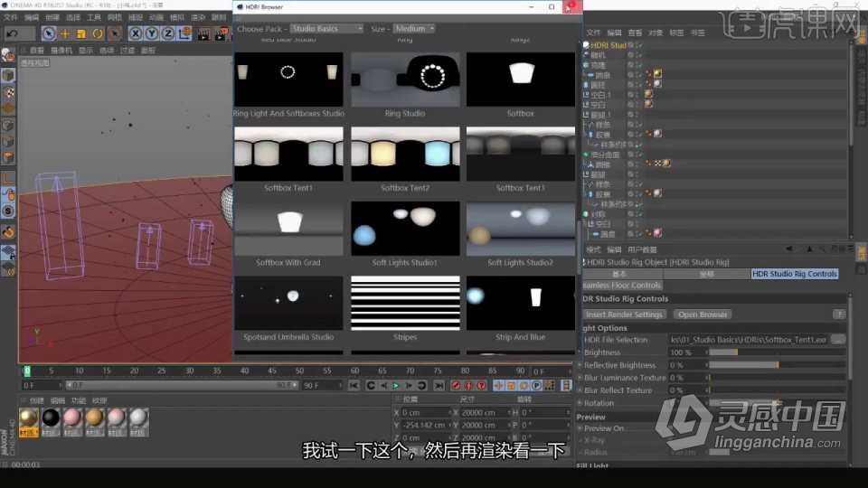Toggle parameter keyframe recording P icon

pos(536,386)
